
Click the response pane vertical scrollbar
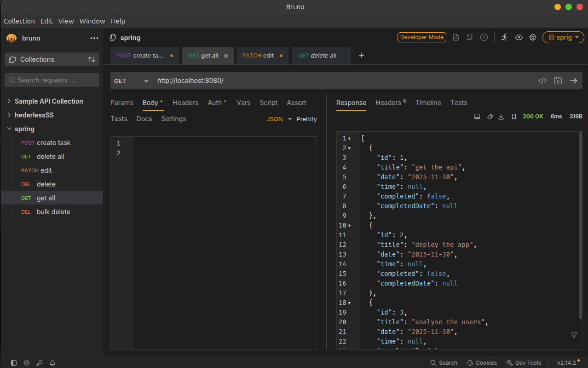pyautogui.click(x=581, y=226)
